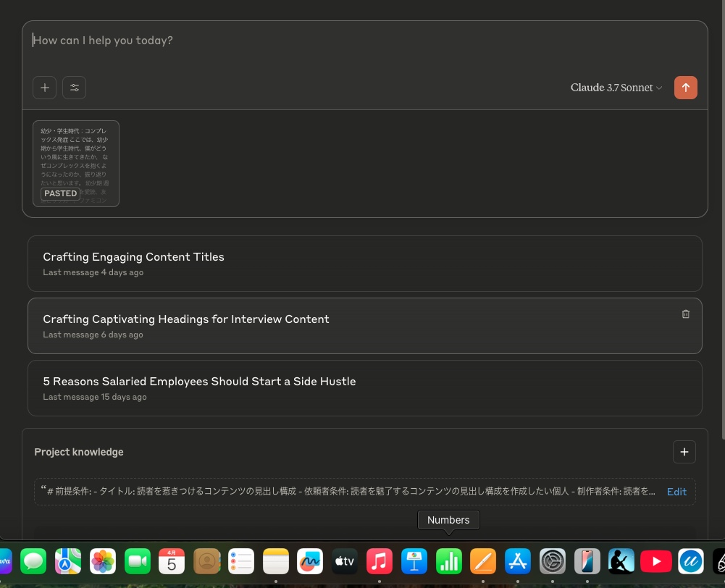Open the search and tools settings icon
The width and height of the screenshot is (725, 588).
click(x=74, y=88)
